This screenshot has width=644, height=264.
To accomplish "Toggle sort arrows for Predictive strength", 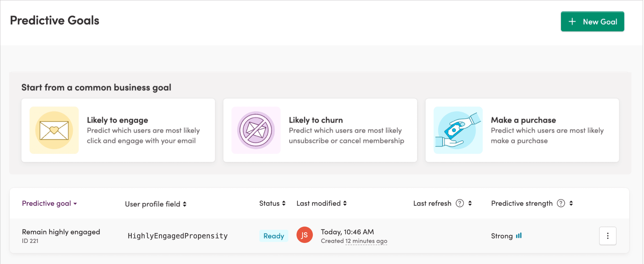I will coord(571,203).
